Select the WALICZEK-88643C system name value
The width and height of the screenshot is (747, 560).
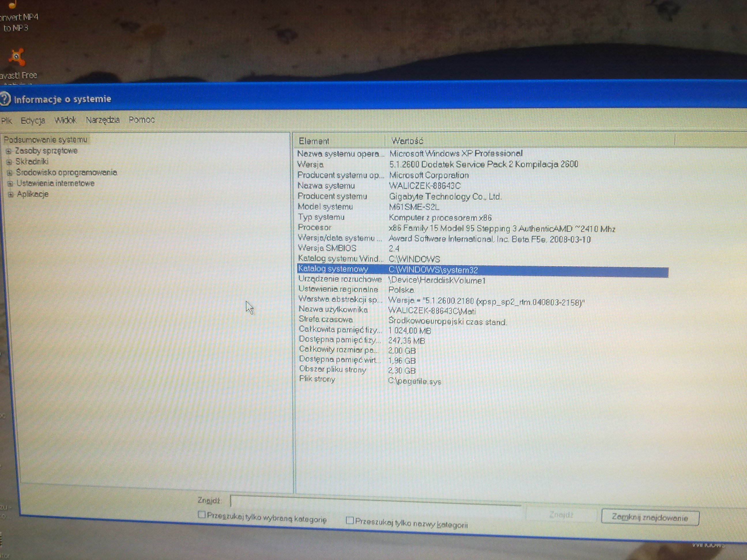[425, 186]
